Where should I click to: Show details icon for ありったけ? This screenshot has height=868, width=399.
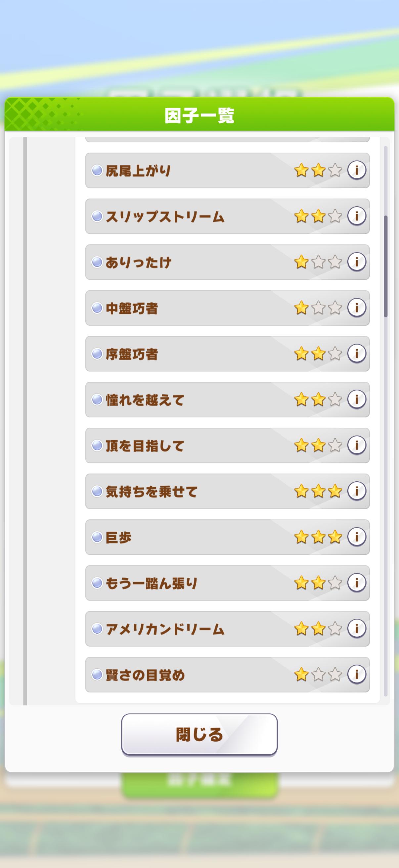(x=357, y=262)
